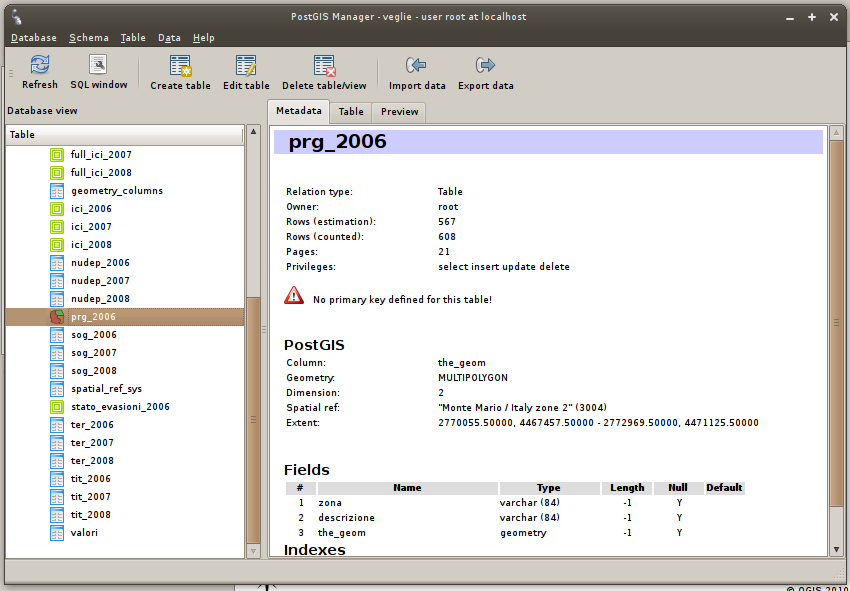This screenshot has width=850, height=591.
Task: Click the spatial_ref_sys table icon
Action: click(57, 389)
